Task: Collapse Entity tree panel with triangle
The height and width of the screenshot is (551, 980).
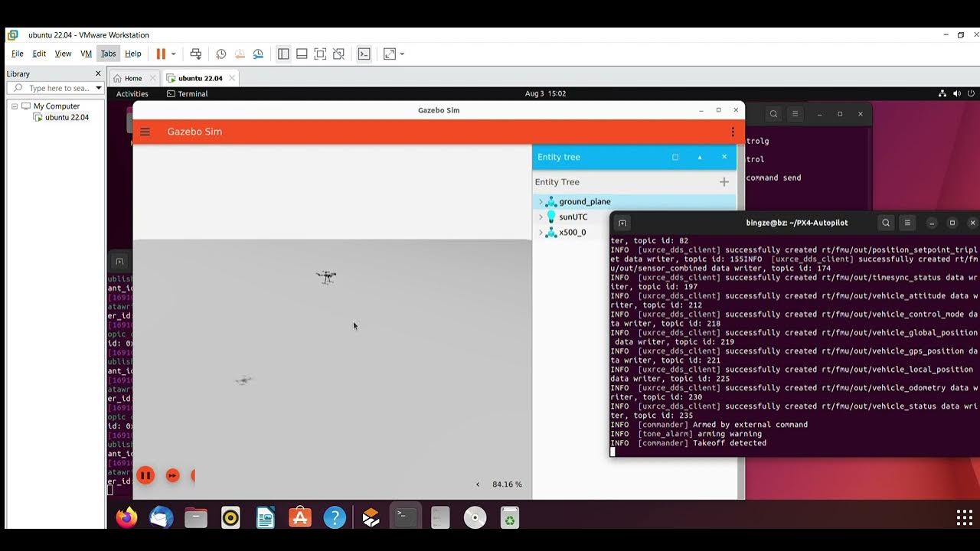Action: pos(700,157)
